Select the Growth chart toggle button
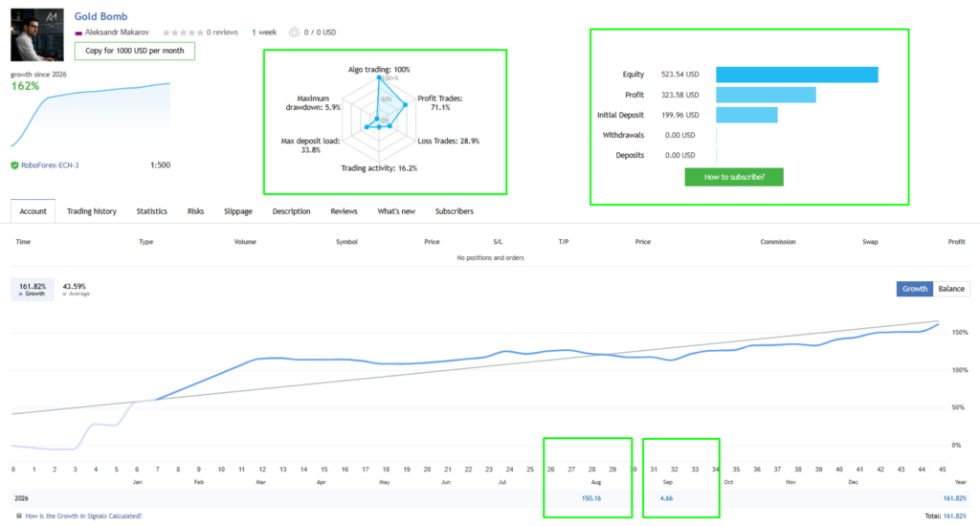 [x=914, y=289]
